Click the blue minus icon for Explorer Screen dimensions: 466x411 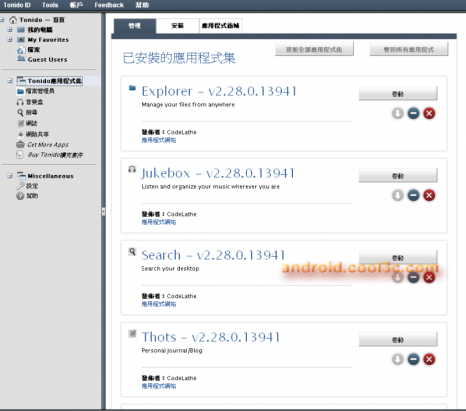pyautogui.click(x=413, y=114)
